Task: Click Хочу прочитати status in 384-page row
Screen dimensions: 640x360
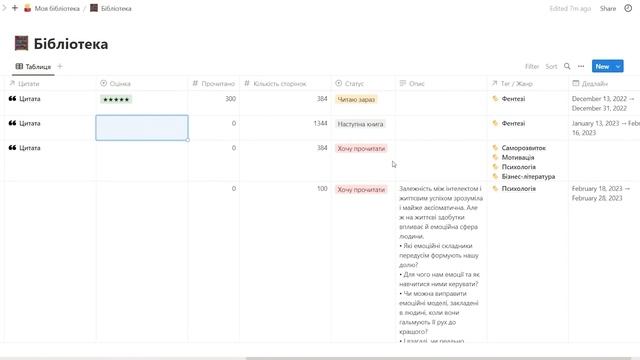Action: 361,148
